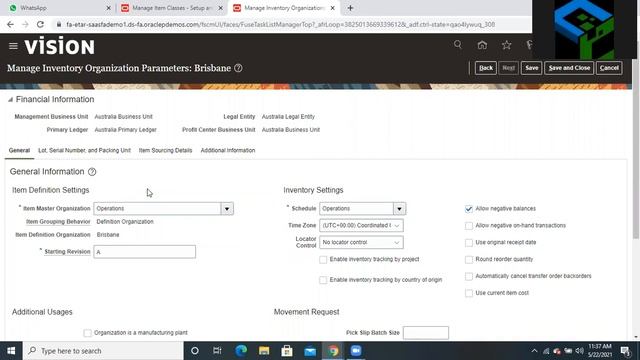Open Lot, Serial Number, and Packing Unit tab
This screenshot has width=640, height=360.
coord(84,150)
